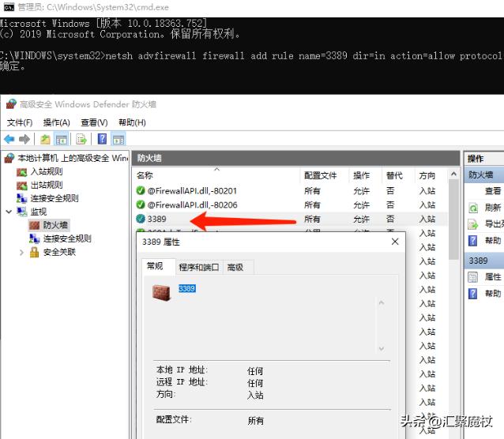Open the 帮助(H) menu
The width and height of the screenshot is (504, 439).
click(132, 122)
